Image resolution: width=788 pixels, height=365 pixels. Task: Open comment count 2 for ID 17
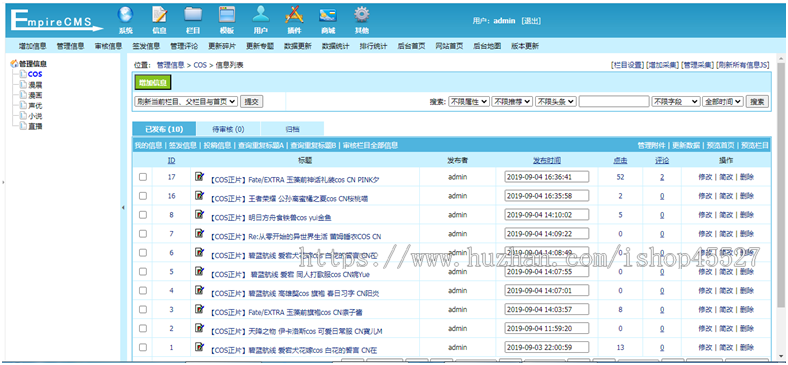662,177
